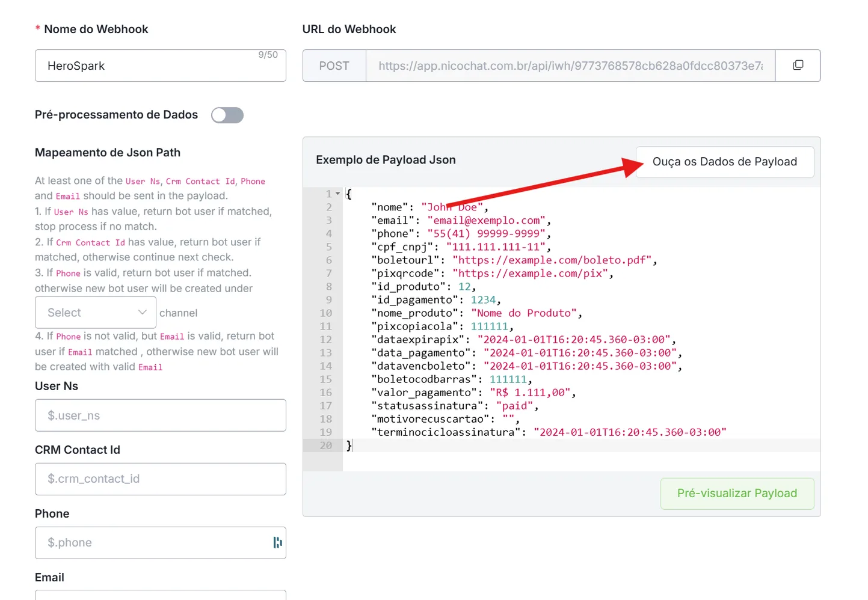Click the terminocicloassinatura date value on line 19
This screenshot has height=600, width=868.
(x=630, y=432)
